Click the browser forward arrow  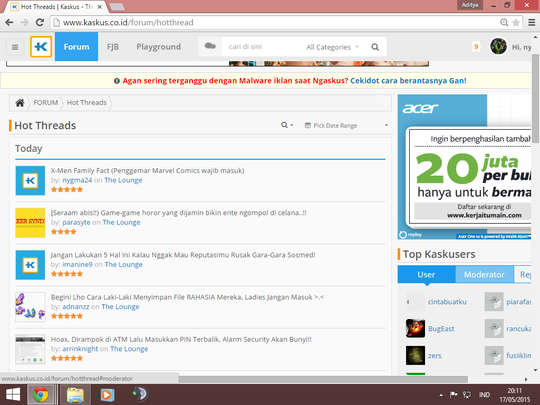24,22
